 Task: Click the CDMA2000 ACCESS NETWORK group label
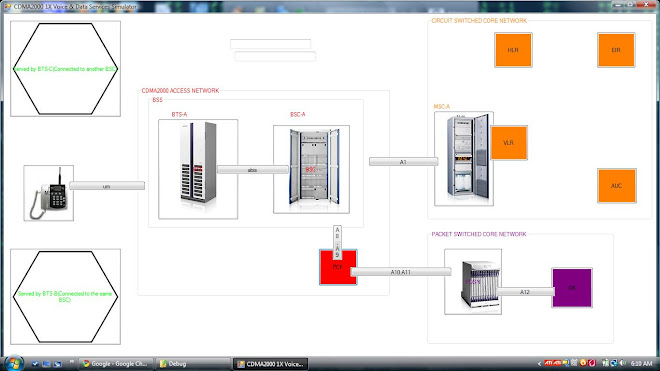(x=180, y=91)
